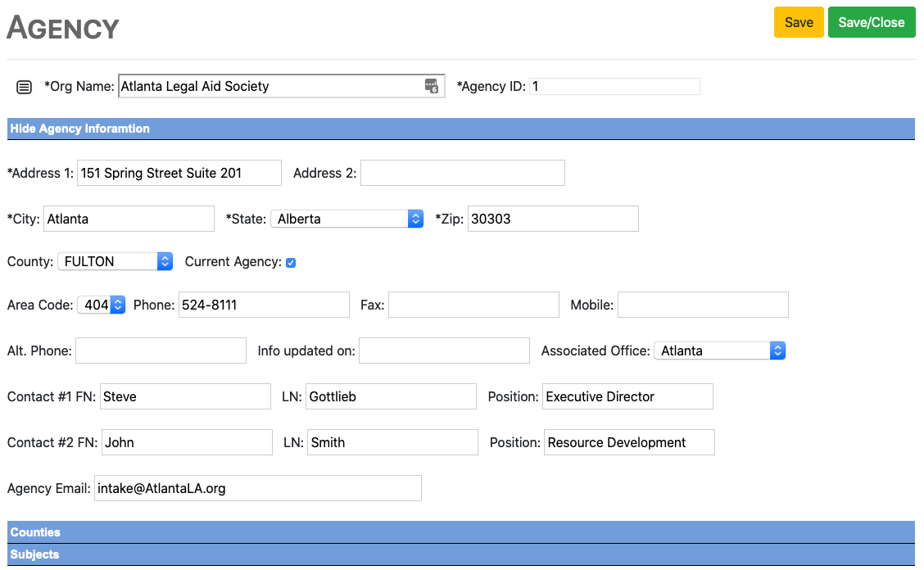Image resolution: width=924 pixels, height=570 pixels.
Task: Click the list menu icon beside Org Name
Action: [x=25, y=87]
